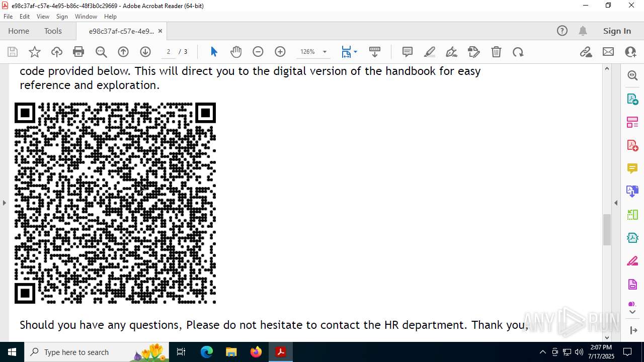644x362 pixels.
Task: Choose the Selection arrow tool
Action: point(214,52)
